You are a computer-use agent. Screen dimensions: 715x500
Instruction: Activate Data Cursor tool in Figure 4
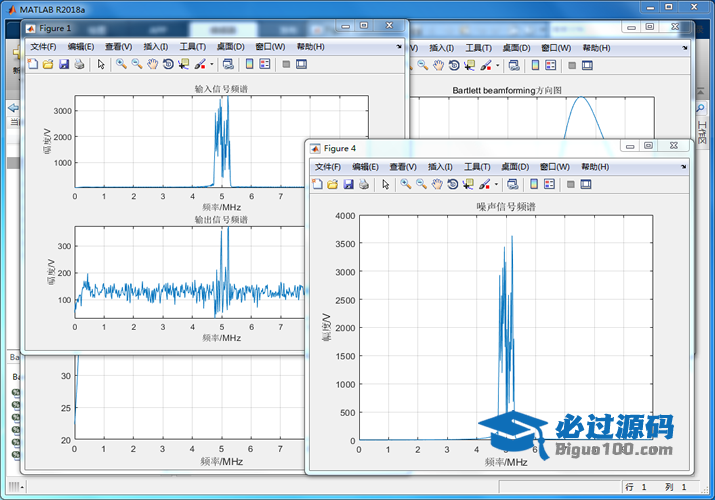[468, 184]
